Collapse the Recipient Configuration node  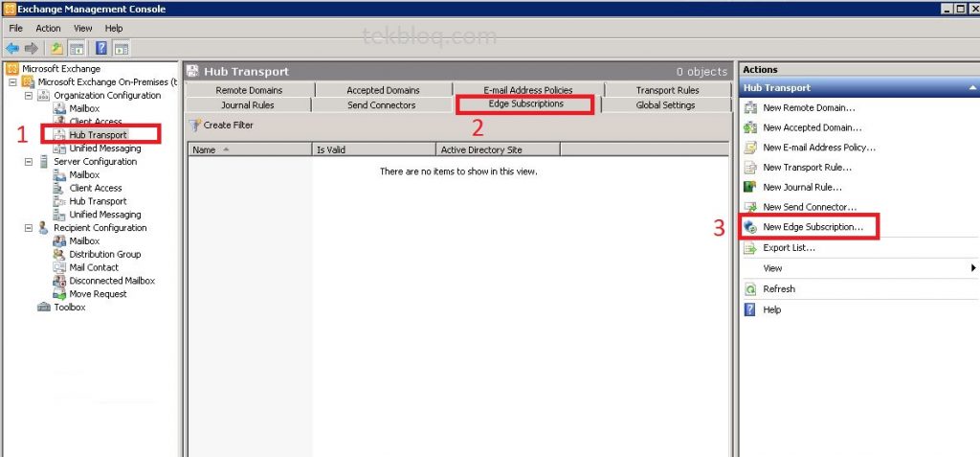(x=28, y=228)
